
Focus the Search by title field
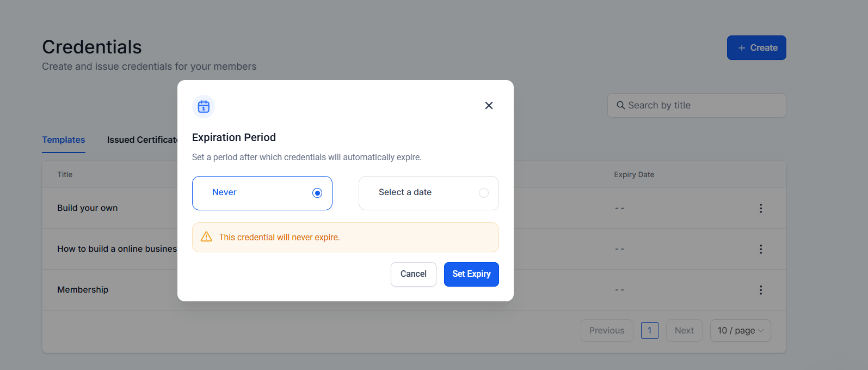tap(702, 105)
